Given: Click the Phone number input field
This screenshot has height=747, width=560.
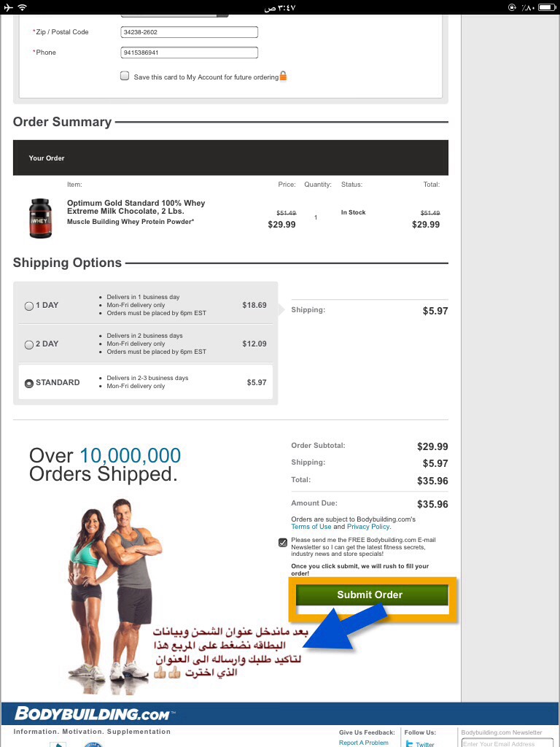Looking at the screenshot, I should 189,53.
